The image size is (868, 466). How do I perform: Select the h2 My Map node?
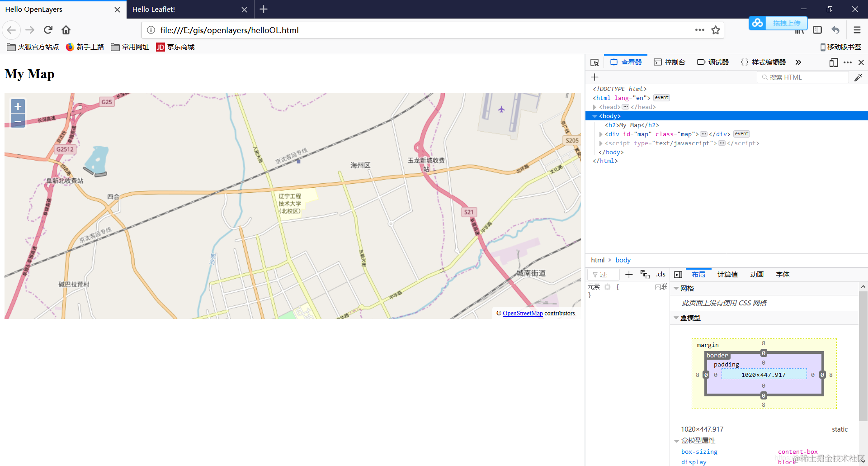(632, 125)
